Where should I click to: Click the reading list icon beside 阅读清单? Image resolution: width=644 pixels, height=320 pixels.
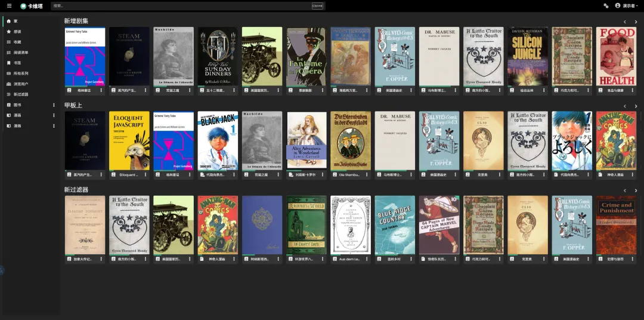click(x=8, y=52)
